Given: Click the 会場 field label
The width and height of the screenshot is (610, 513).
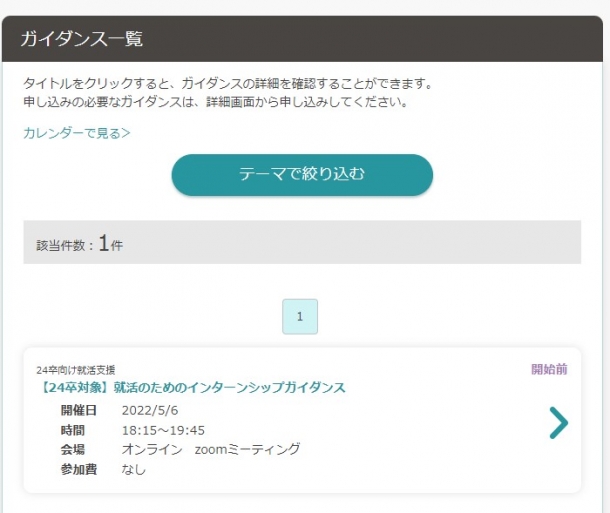Looking at the screenshot, I should [x=73, y=450].
